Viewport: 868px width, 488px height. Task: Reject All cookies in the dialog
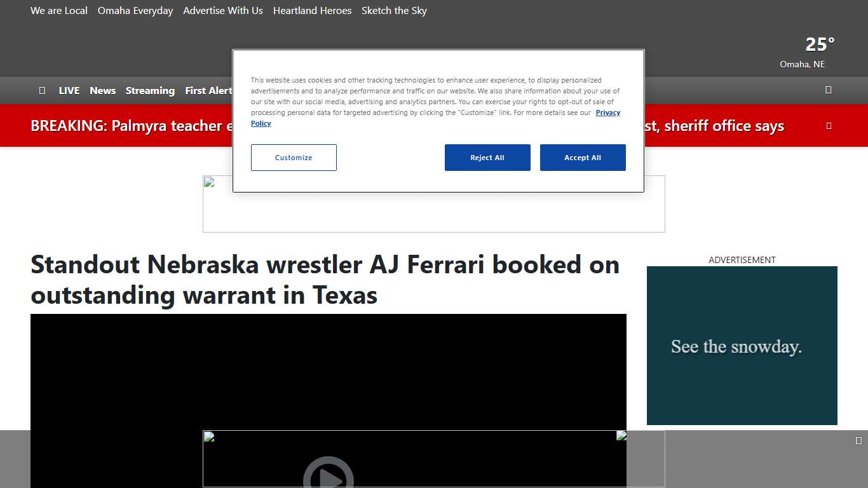tap(487, 157)
